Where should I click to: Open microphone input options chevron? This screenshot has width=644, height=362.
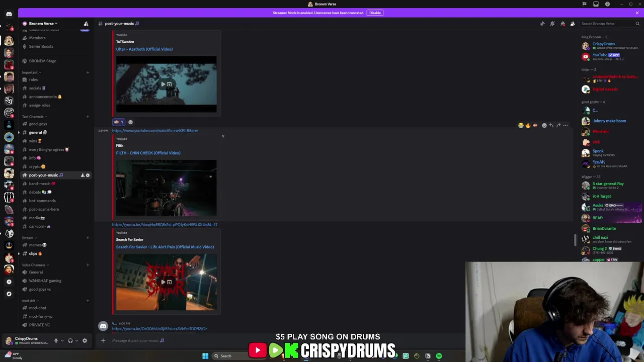pyautogui.click(x=62, y=340)
